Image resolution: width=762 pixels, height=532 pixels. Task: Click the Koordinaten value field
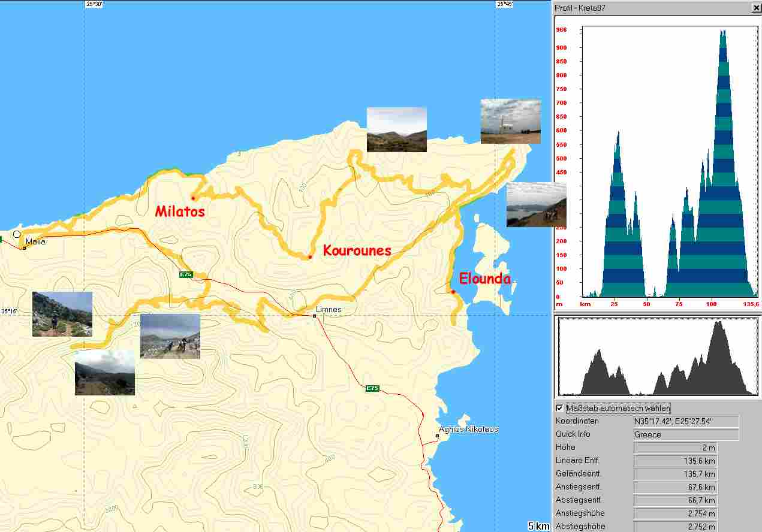click(686, 421)
